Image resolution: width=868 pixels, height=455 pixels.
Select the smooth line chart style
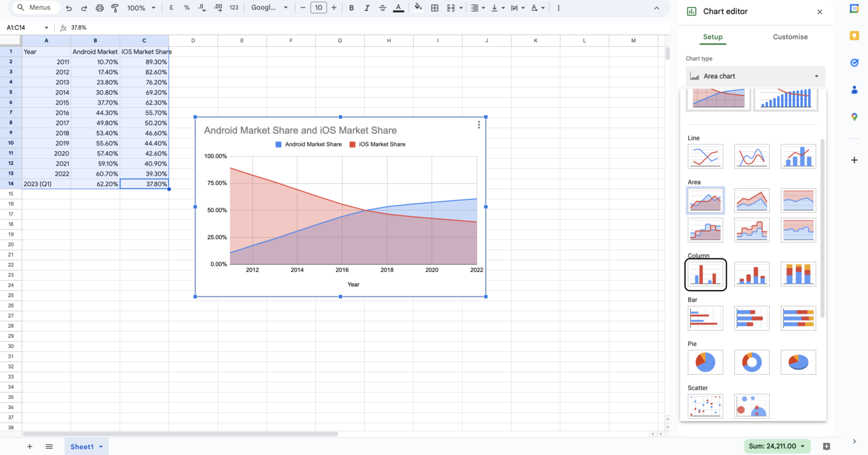(x=752, y=156)
